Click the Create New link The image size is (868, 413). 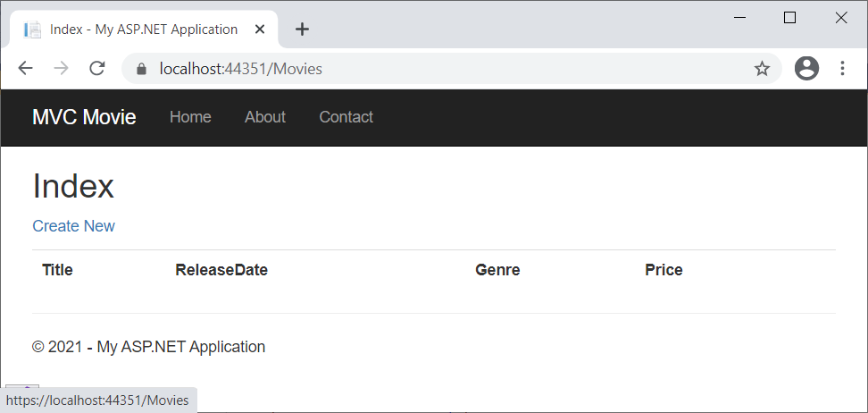coord(73,226)
